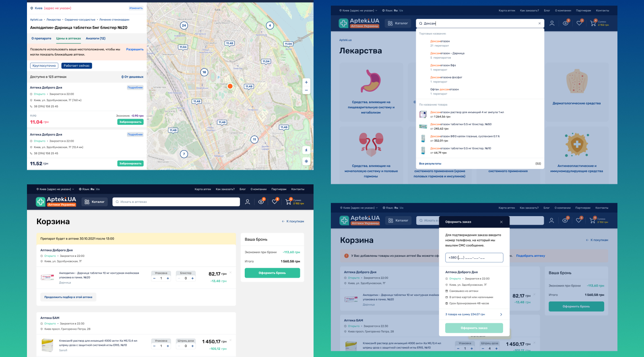
Task: Open "Блог" menu on Лекарства page
Action: point(547,10)
